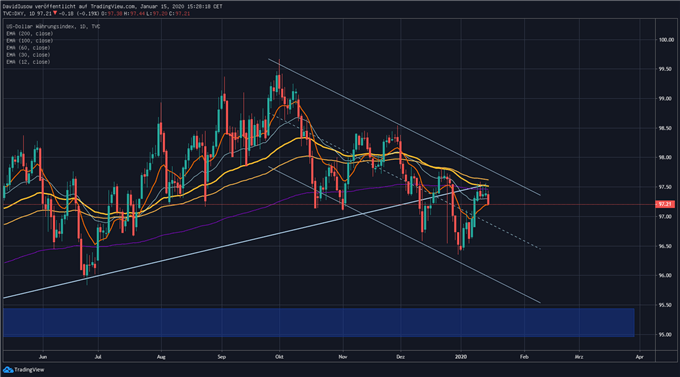This screenshot has height=377, width=680.
Task: Click the 'EMA (12, close)' indicator label
Action: [28, 62]
